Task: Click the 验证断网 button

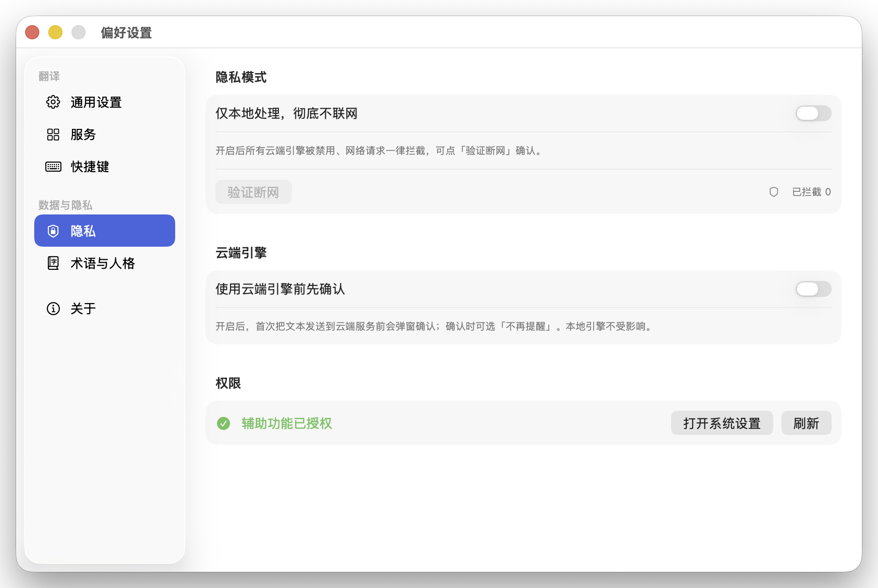Action: (254, 192)
